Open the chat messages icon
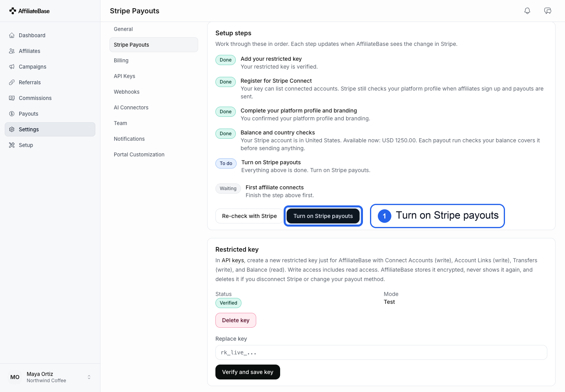Screen dimensions: 565x392 click(548, 11)
